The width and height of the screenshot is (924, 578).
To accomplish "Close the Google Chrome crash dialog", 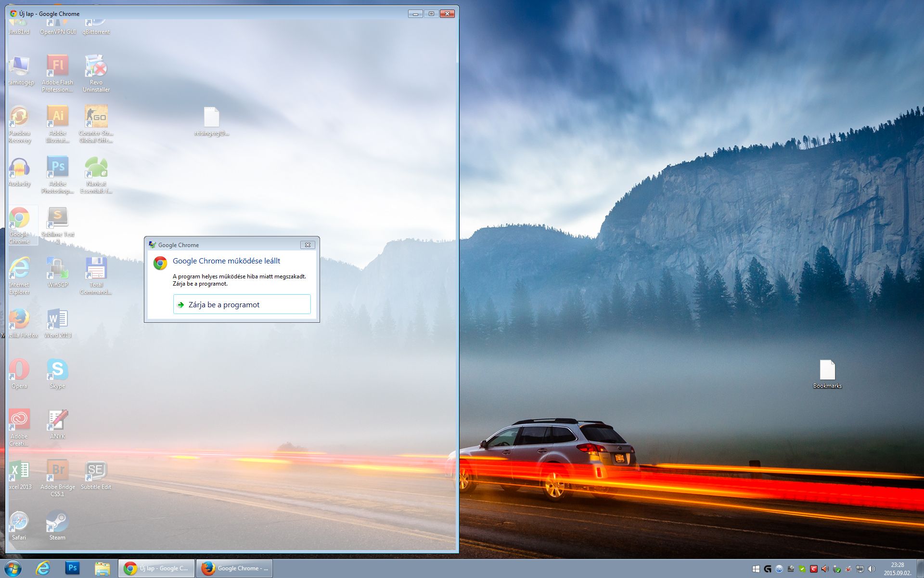I will [308, 245].
